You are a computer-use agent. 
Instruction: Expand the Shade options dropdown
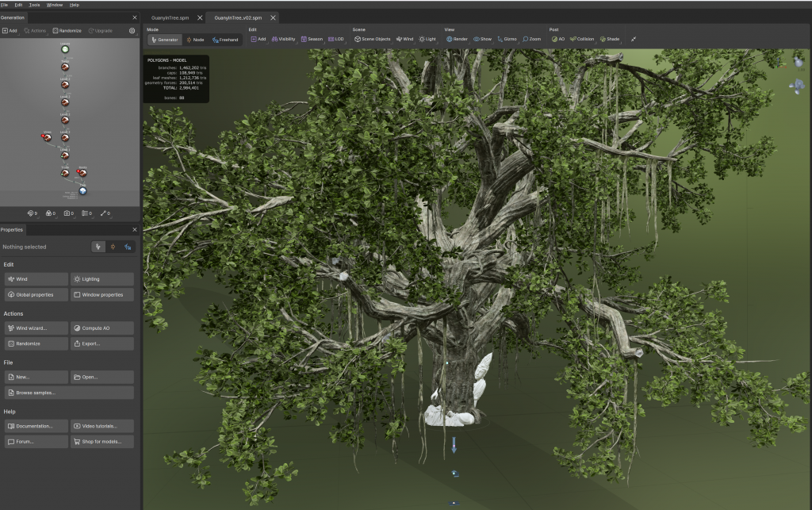pos(610,39)
